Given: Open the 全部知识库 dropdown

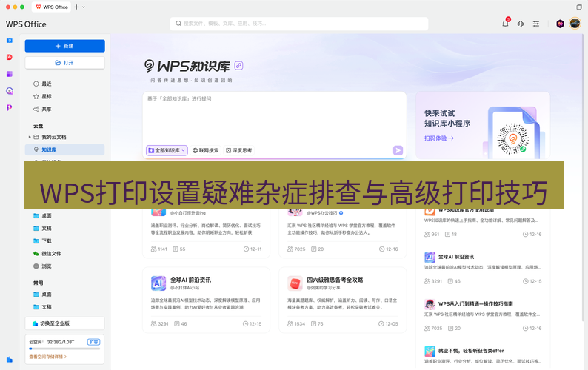Looking at the screenshot, I should (167, 150).
